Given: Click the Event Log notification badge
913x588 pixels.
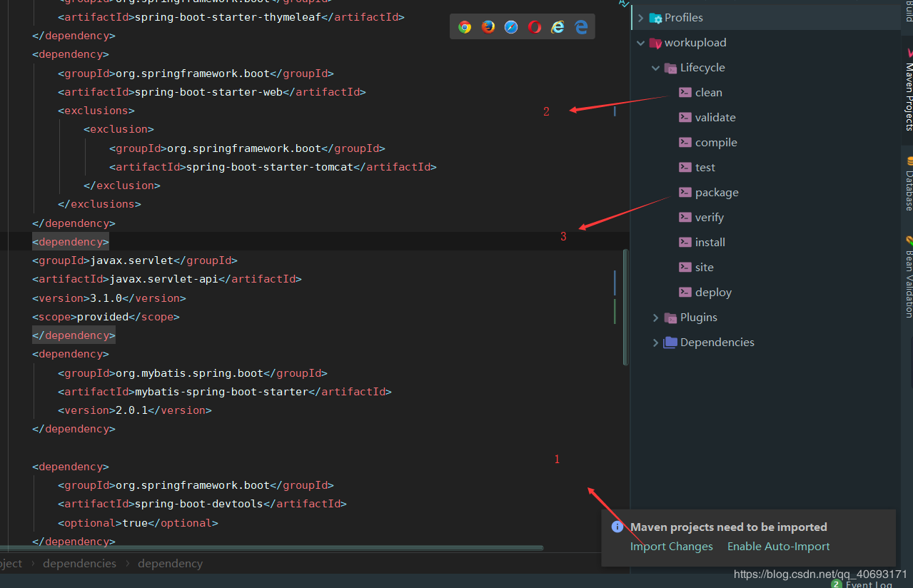Looking at the screenshot, I should (836, 584).
